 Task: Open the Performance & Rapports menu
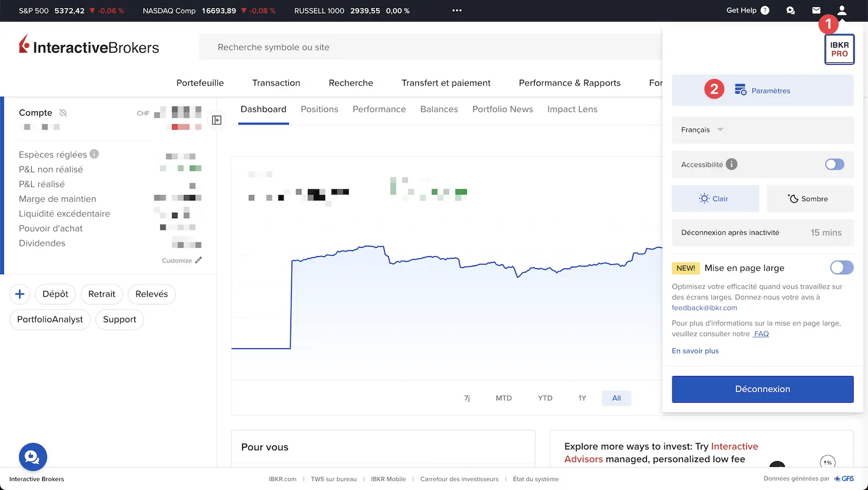point(570,83)
